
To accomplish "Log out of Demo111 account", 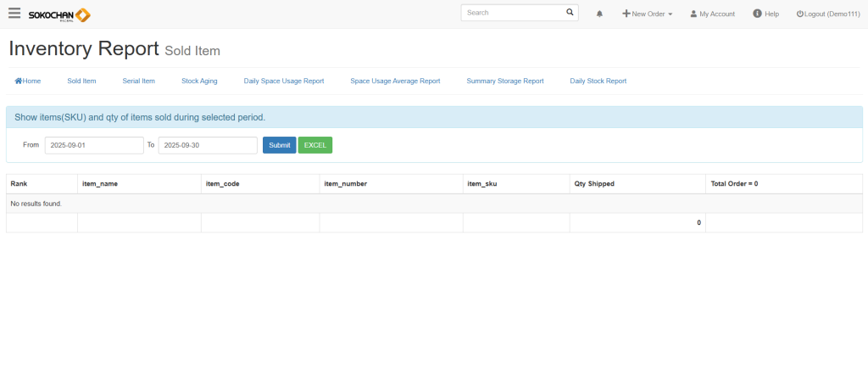I will point(828,14).
